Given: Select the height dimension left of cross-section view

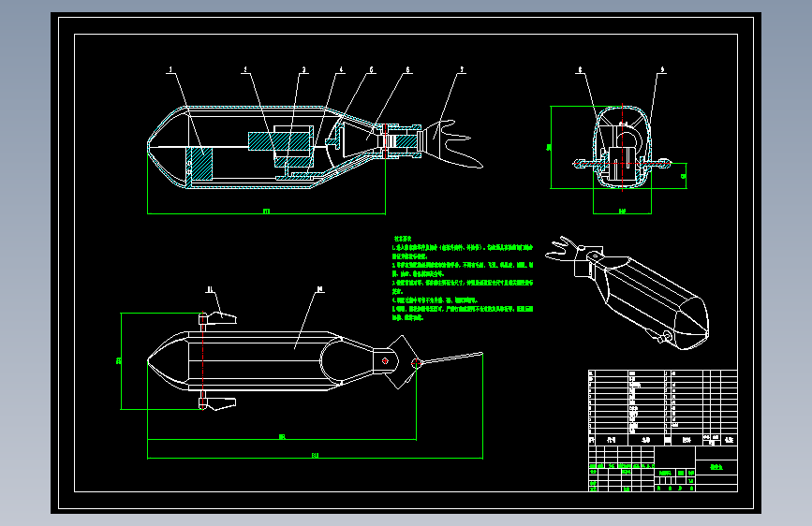Looking at the screenshot, I should point(550,147).
